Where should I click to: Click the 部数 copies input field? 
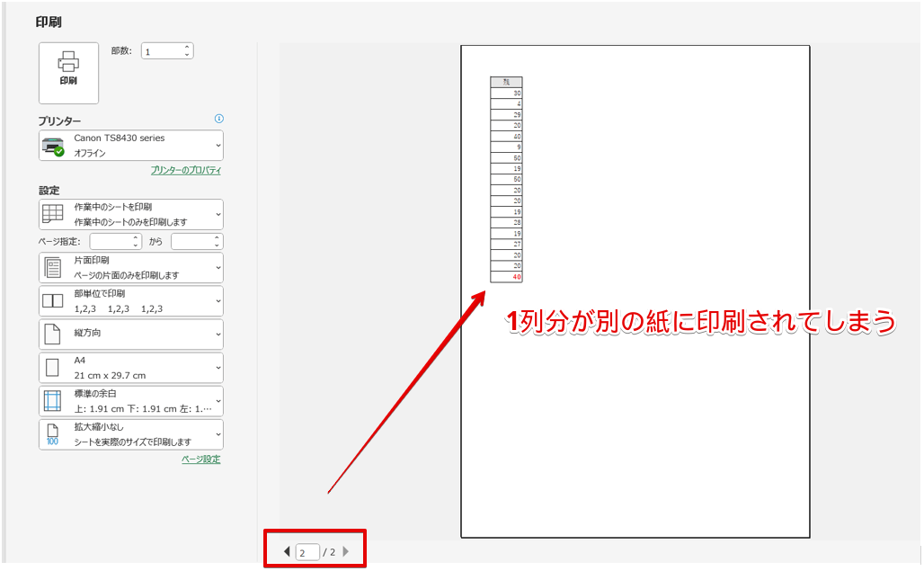[x=160, y=50]
